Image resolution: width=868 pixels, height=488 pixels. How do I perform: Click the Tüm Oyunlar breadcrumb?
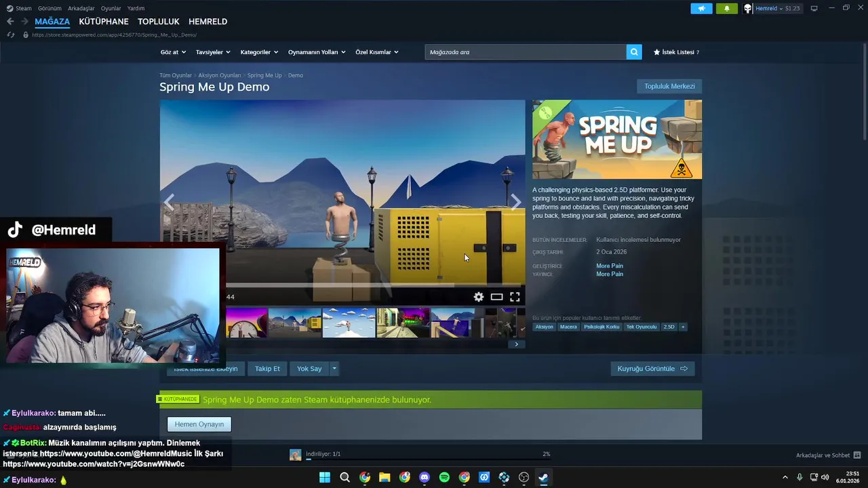tap(176, 75)
